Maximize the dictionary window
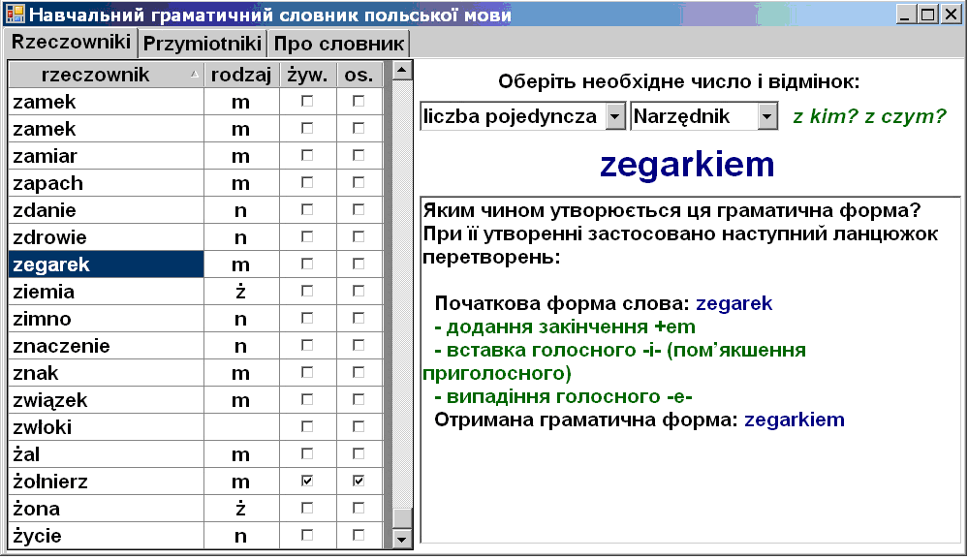The image size is (968, 560). (927, 15)
